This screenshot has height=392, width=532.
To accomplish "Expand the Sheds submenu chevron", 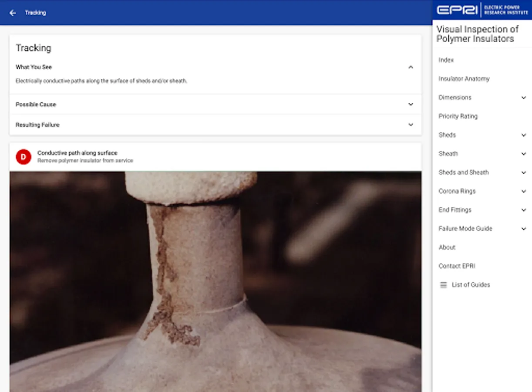I will [524, 135].
